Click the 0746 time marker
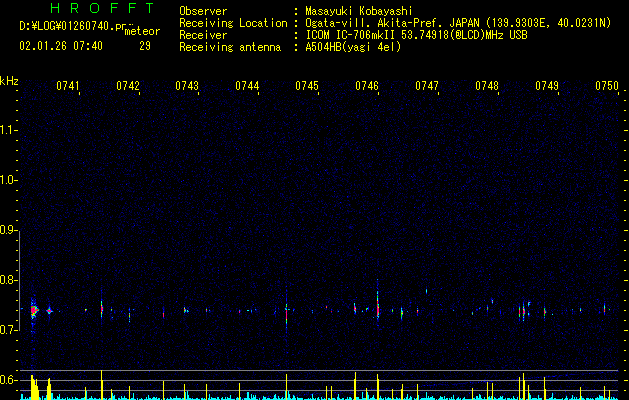 [367, 86]
